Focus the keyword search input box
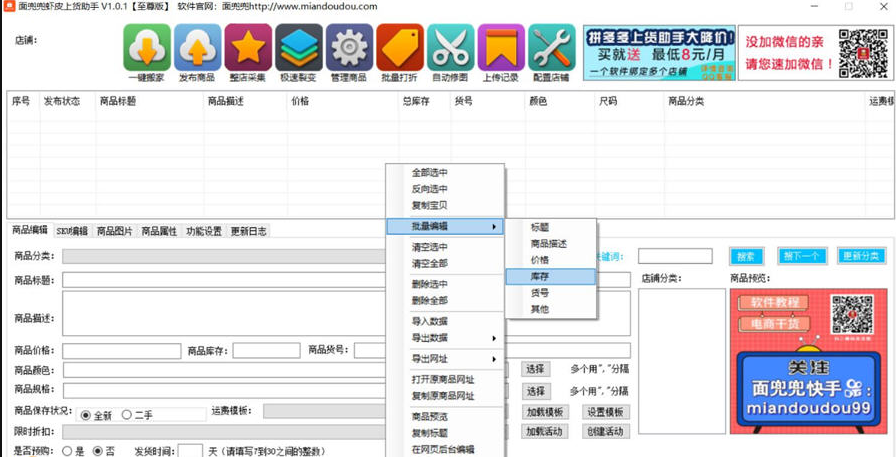The width and height of the screenshot is (896, 457). pyautogui.click(x=675, y=256)
